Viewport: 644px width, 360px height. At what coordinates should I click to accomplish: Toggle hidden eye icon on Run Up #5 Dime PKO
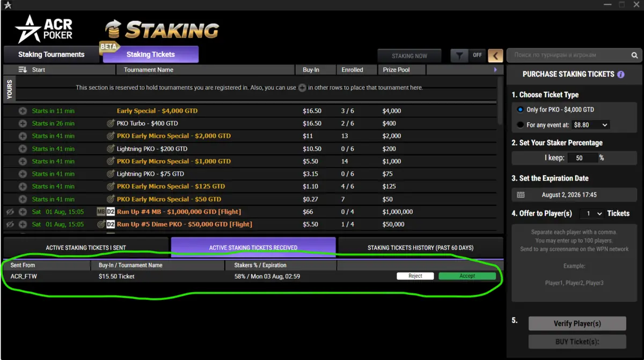tap(10, 224)
